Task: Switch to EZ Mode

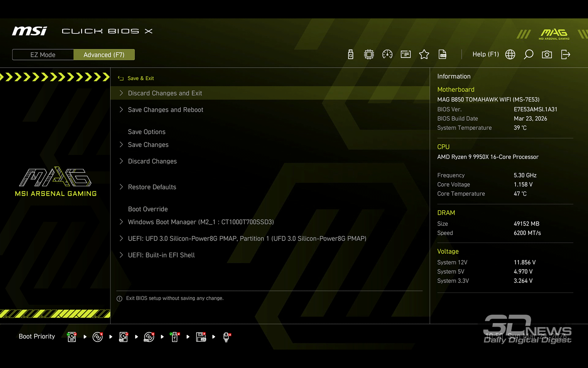Action: [x=43, y=55]
